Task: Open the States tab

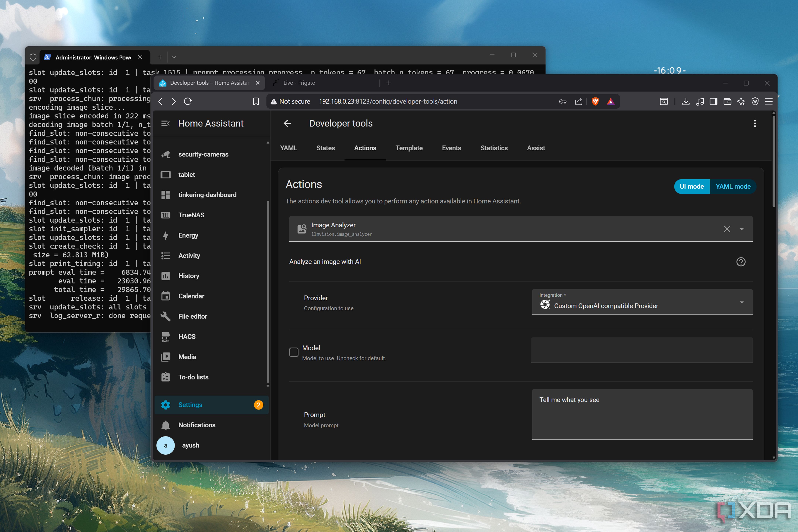Action: click(326, 148)
